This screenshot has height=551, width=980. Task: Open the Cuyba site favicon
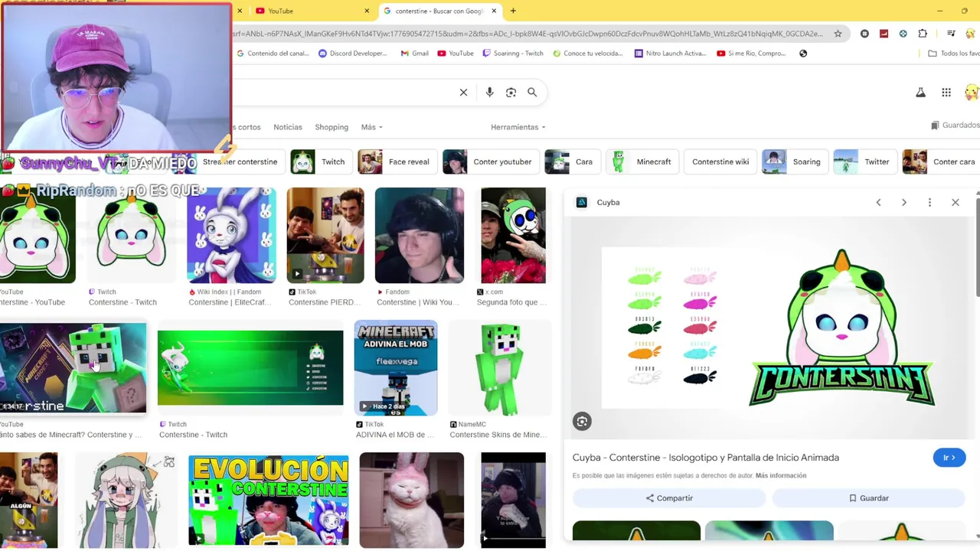click(x=582, y=203)
